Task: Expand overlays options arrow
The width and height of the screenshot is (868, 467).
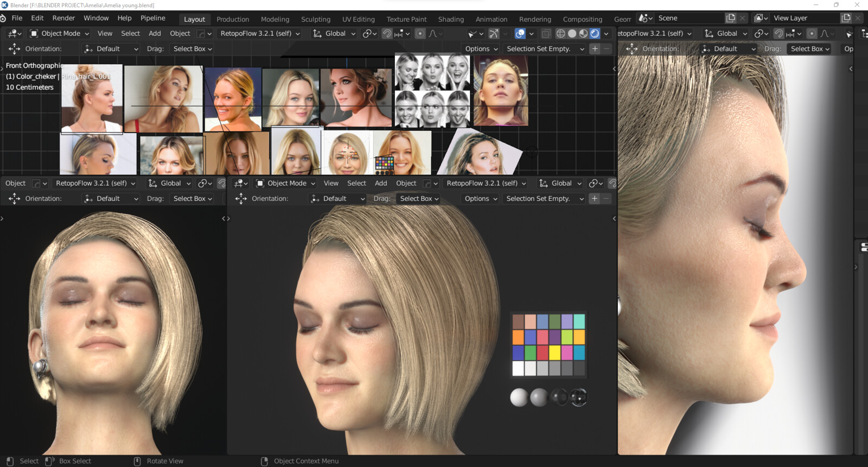Action: point(531,33)
